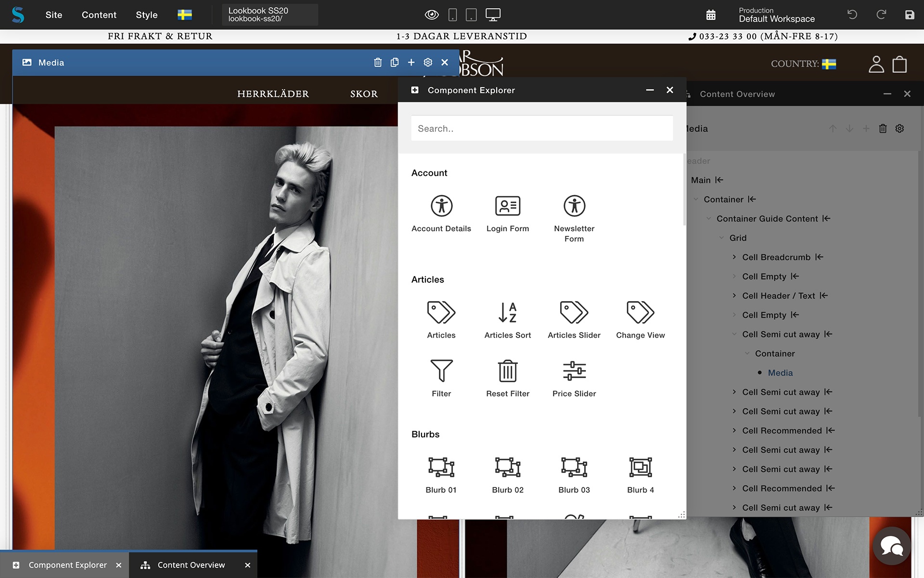Image resolution: width=924 pixels, height=578 pixels.
Task: Open SKOR navigation link
Action: pyautogui.click(x=364, y=94)
